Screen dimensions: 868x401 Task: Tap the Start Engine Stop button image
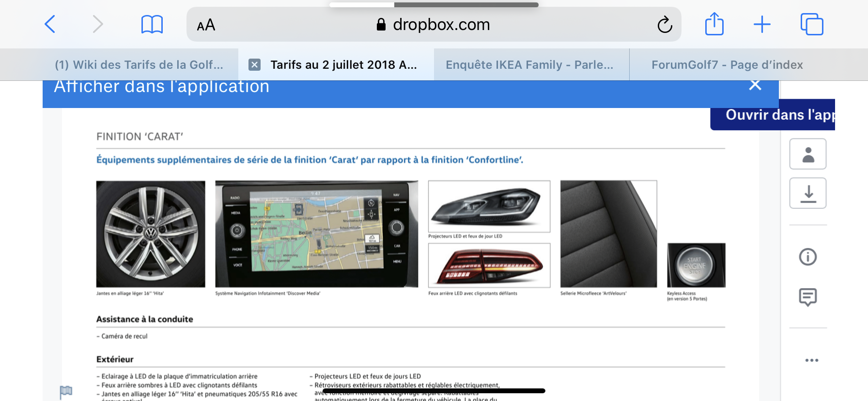[696, 265]
